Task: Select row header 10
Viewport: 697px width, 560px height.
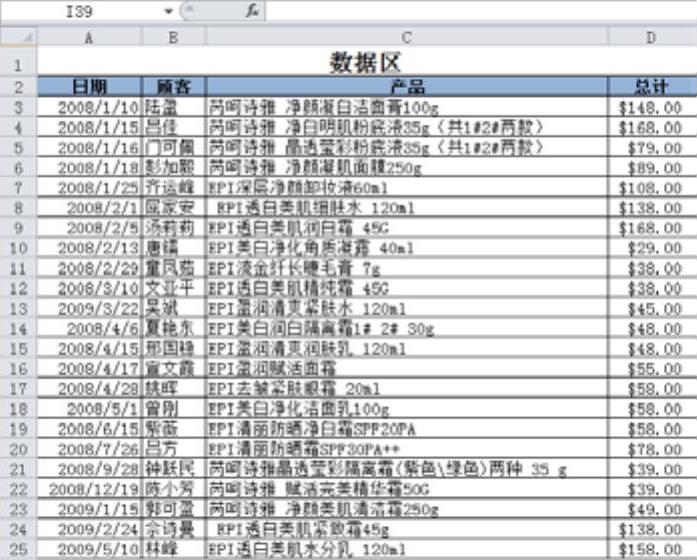Action: point(19,248)
